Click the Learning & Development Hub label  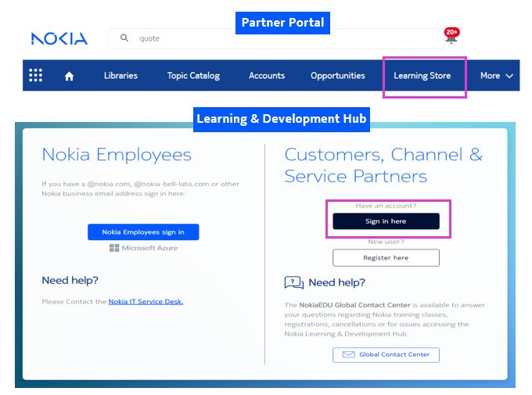[x=282, y=119]
